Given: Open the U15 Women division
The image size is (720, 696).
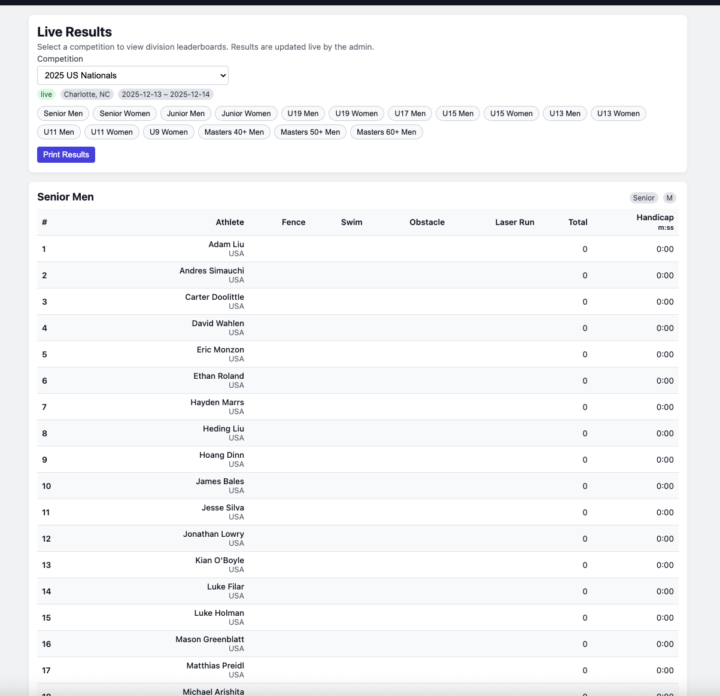Looking at the screenshot, I should click(x=511, y=113).
